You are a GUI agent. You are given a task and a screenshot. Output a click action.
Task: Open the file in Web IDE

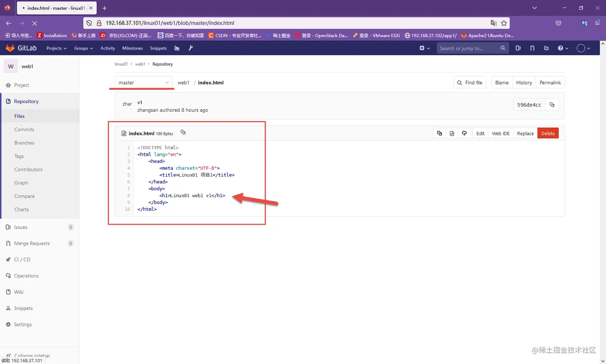click(x=501, y=133)
